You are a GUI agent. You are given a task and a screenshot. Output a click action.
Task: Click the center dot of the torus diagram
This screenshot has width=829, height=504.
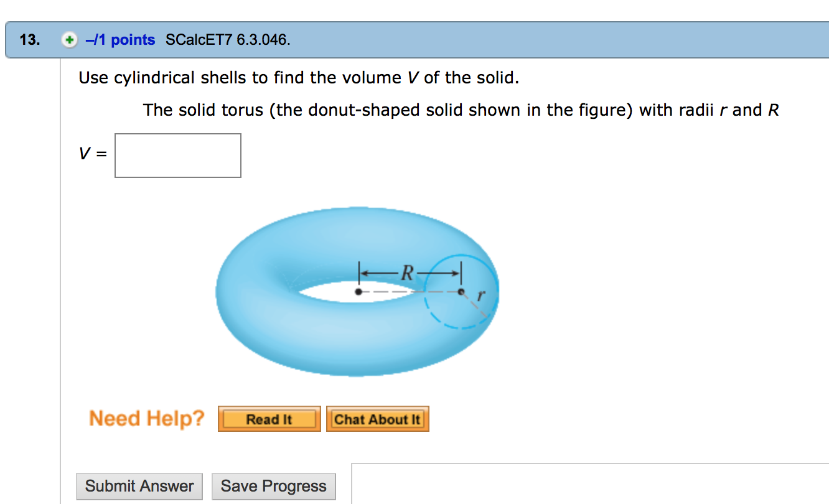358,291
